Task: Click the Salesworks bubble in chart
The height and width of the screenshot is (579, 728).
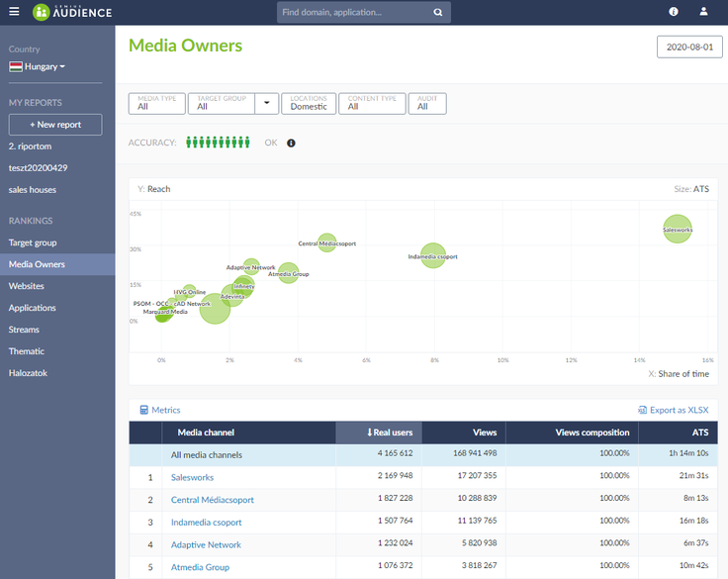Action: pos(678,229)
